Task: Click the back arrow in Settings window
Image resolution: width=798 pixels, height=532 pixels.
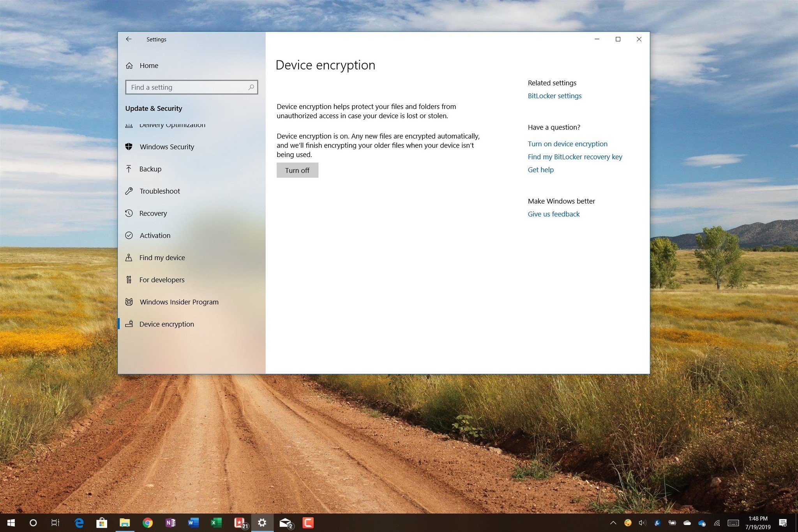Action: (x=129, y=39)
